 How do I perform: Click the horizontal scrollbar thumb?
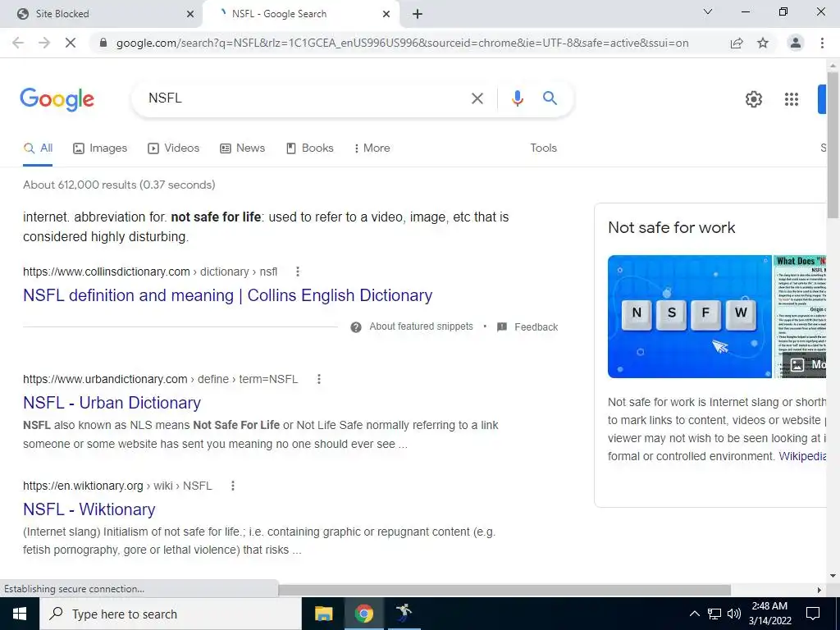pos(504,589)
